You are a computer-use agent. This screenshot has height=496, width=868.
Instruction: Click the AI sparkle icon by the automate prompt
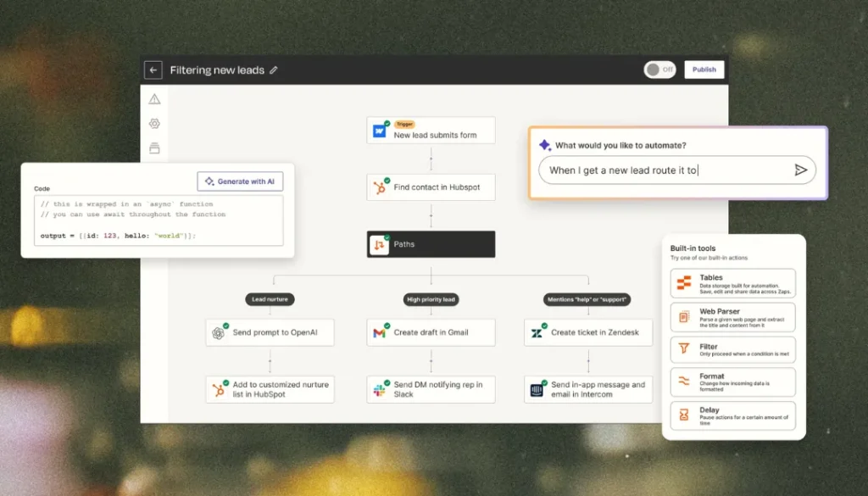[545, 145]
